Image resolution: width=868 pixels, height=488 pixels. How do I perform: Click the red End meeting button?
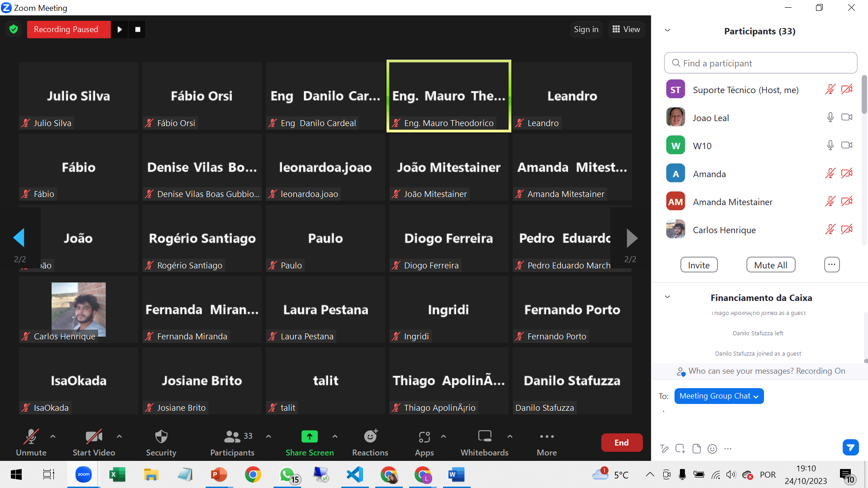[622, 443]
